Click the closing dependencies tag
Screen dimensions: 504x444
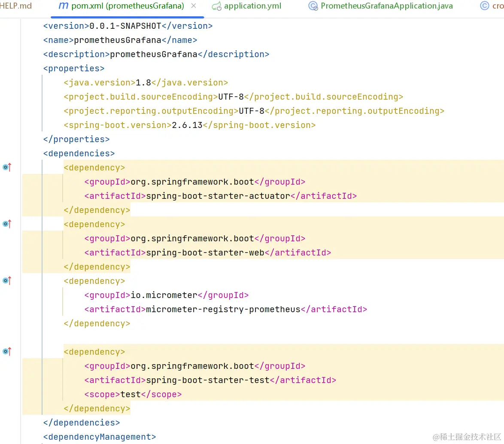click(82, 423)
